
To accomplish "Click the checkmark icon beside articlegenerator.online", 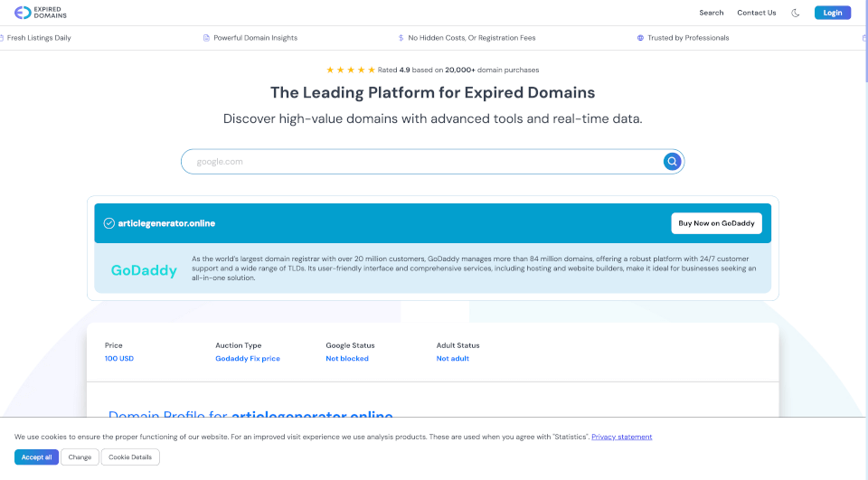I will 109,223.
